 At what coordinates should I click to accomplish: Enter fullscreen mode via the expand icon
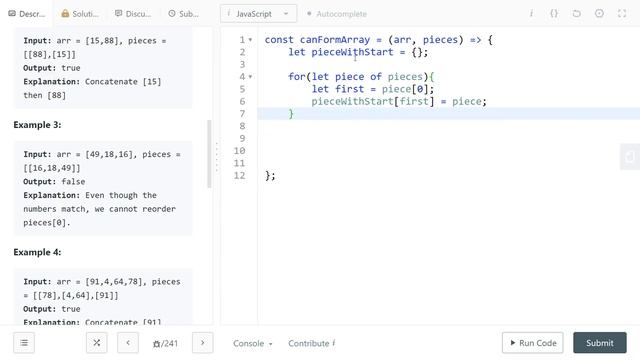pos(622,13)
